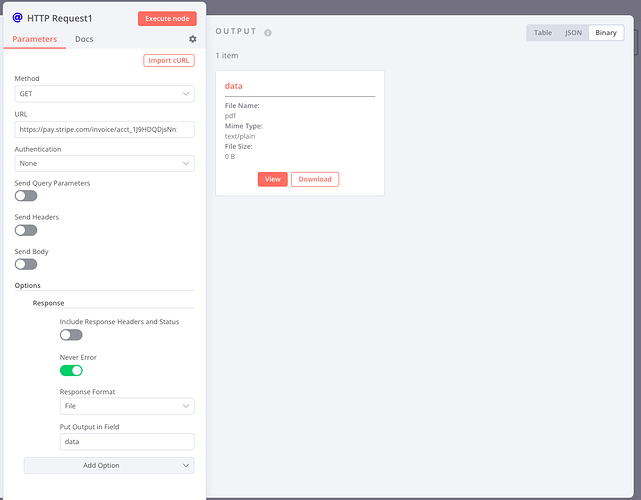This screenshot has height=500, width=641.
Task: Click the Import cURL button
Action: (169, 61)
